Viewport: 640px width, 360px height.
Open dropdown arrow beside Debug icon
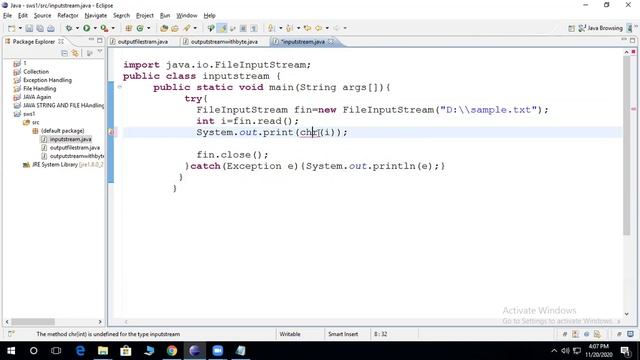click(x=77, y=28)
